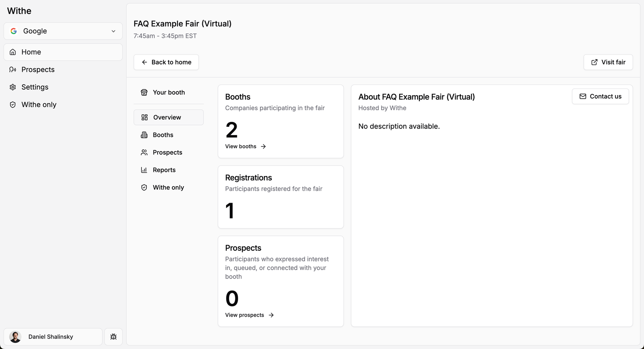Image resolution: width=644 pixels, height=349 pixels.
Task: Select the Overview tab
Action: pyautogui.click(x=169, y=117)
